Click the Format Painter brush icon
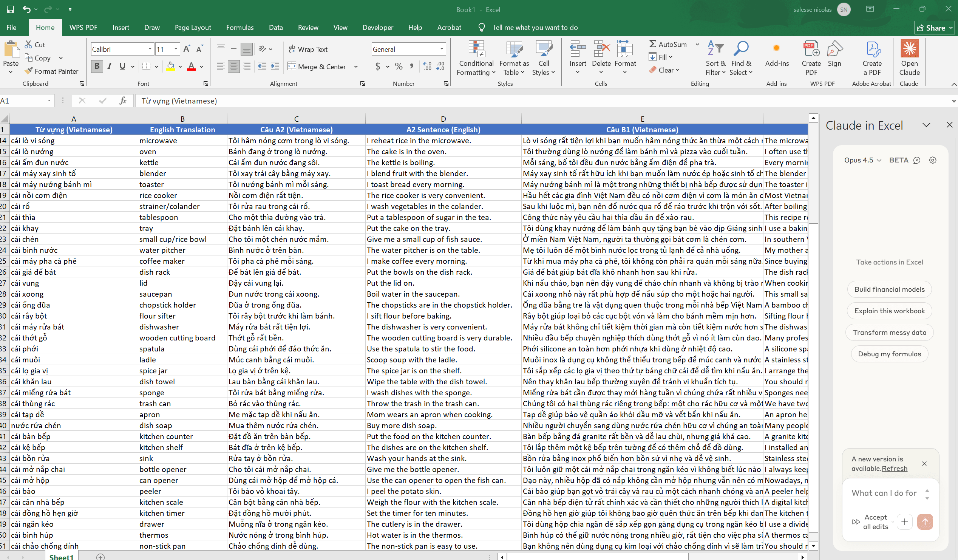 (x=28, y=71)
